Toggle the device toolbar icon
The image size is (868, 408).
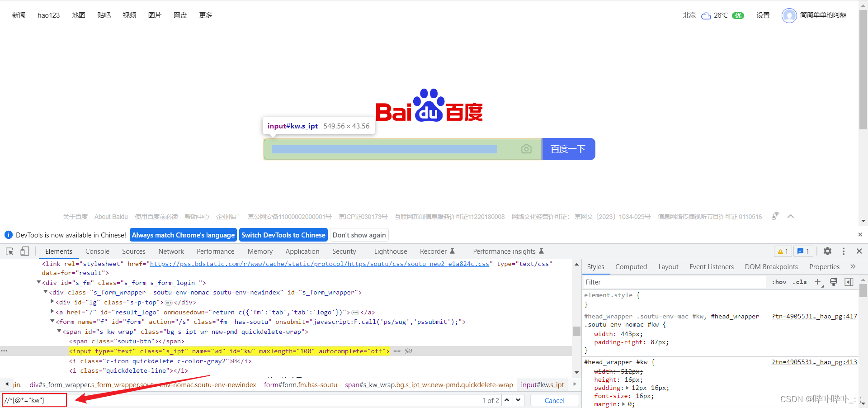click(25, 251)
